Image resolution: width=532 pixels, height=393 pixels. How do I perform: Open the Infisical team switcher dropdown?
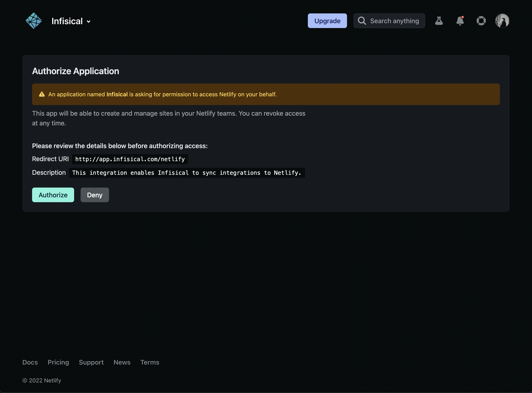coord(71,21)
